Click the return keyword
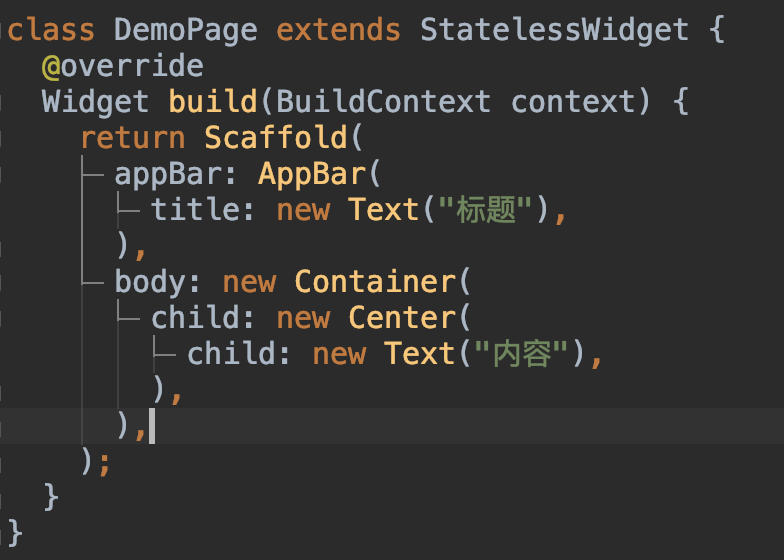This screenshot has height=560, width=784. click(x=132, y=138)
